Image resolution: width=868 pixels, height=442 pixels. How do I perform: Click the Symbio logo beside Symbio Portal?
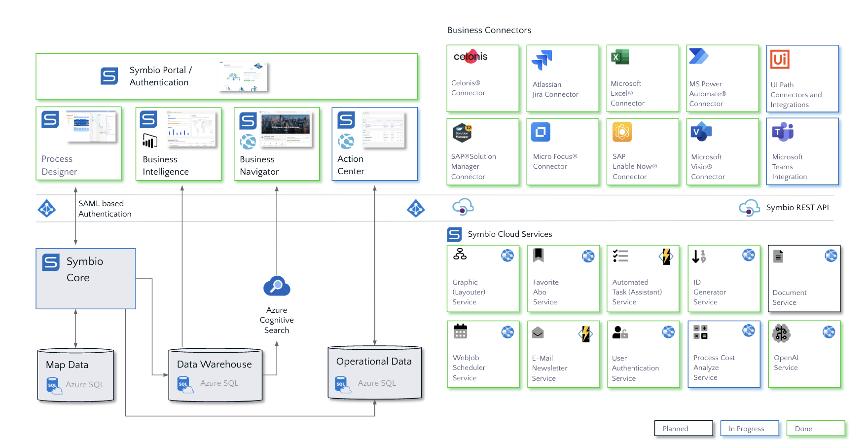(109, 76)
